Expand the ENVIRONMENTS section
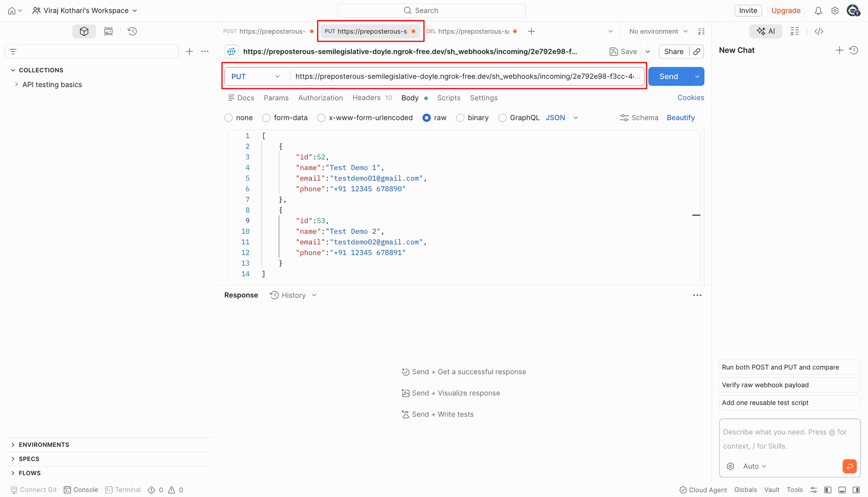This screenshot has height=497, width=868. tap(13, 445)
